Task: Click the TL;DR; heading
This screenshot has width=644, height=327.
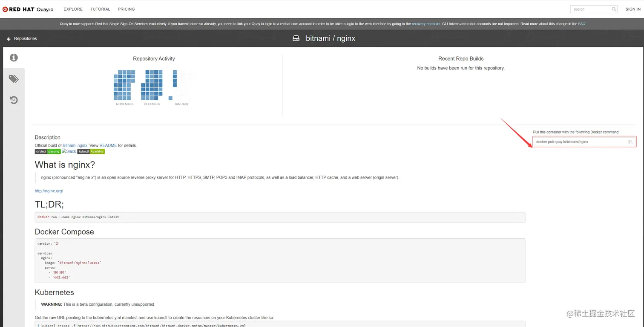Action: tap(49, 204)
